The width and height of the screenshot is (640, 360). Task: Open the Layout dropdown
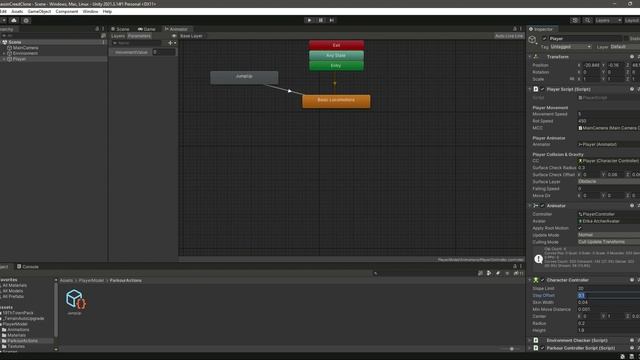click(632, 20)
